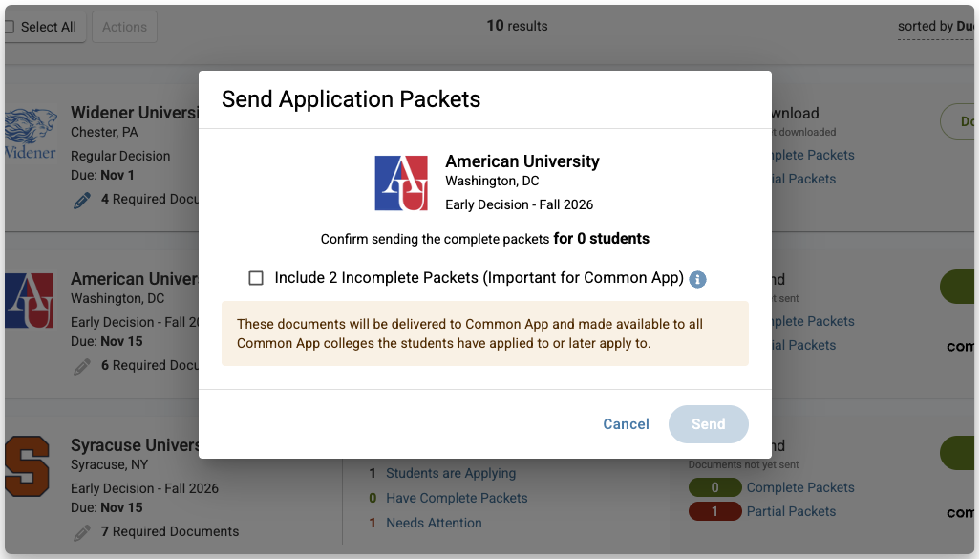Open Partial Packets link in American University row

pyautogui.click(x=803, y=345)
